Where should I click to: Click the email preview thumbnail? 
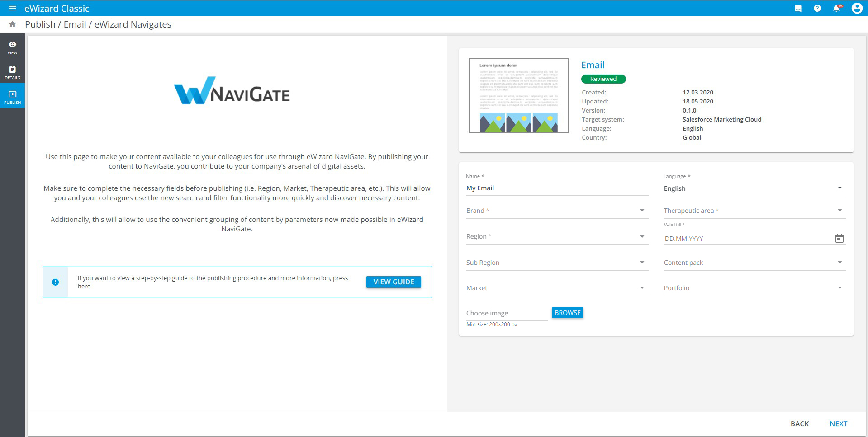[518, 95]
